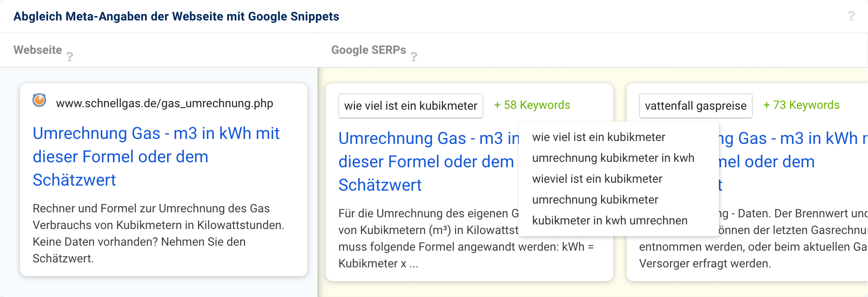Click the schnellgas.de favicon icon

(39, 101)
